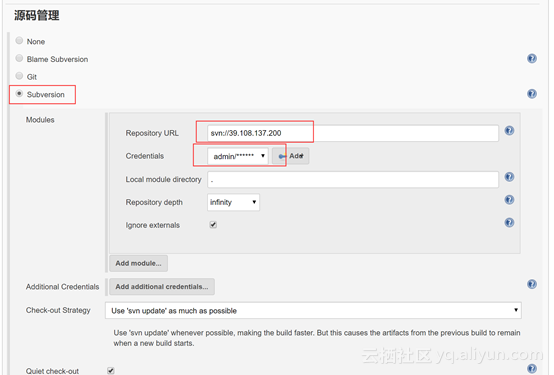Screen dimensions: 554x375
Task: Show help for Local module directory
Action: (509, 177)
